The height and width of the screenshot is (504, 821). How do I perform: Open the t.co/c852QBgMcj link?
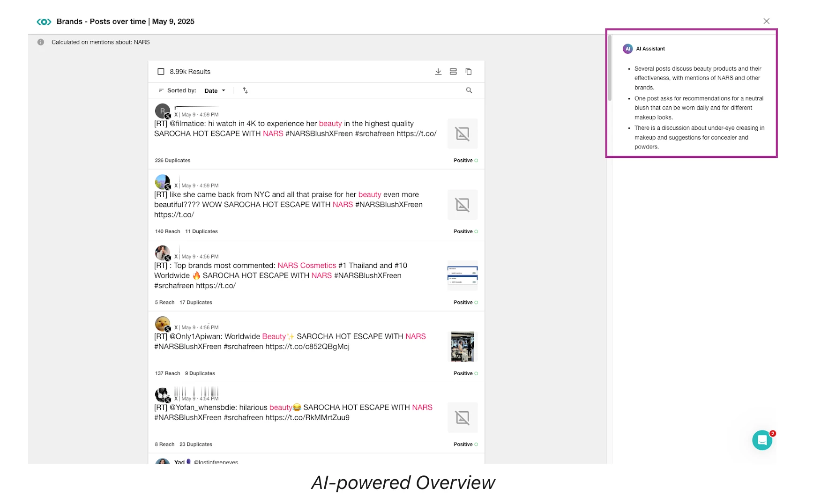[307, 347]
